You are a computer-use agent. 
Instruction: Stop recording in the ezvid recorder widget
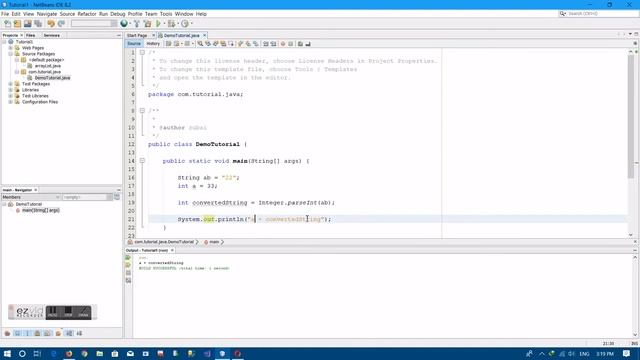point(68,312)
